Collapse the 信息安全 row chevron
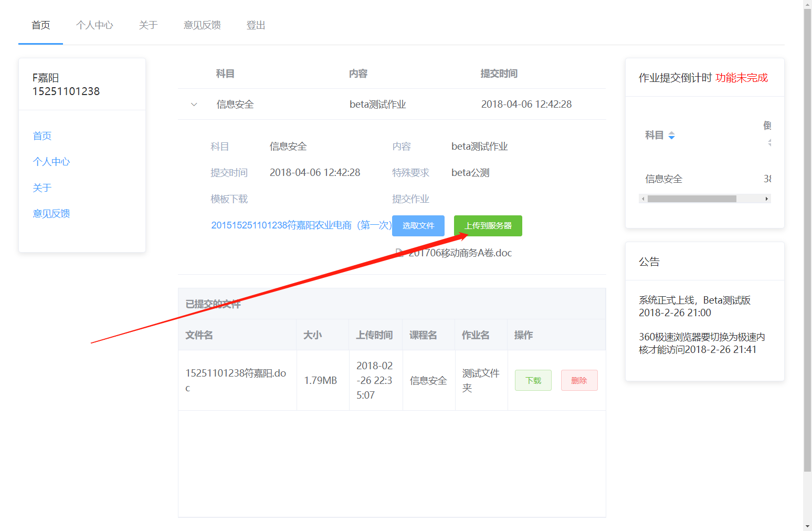This screenshot has width=812, height=531. (x=194, y=105)
